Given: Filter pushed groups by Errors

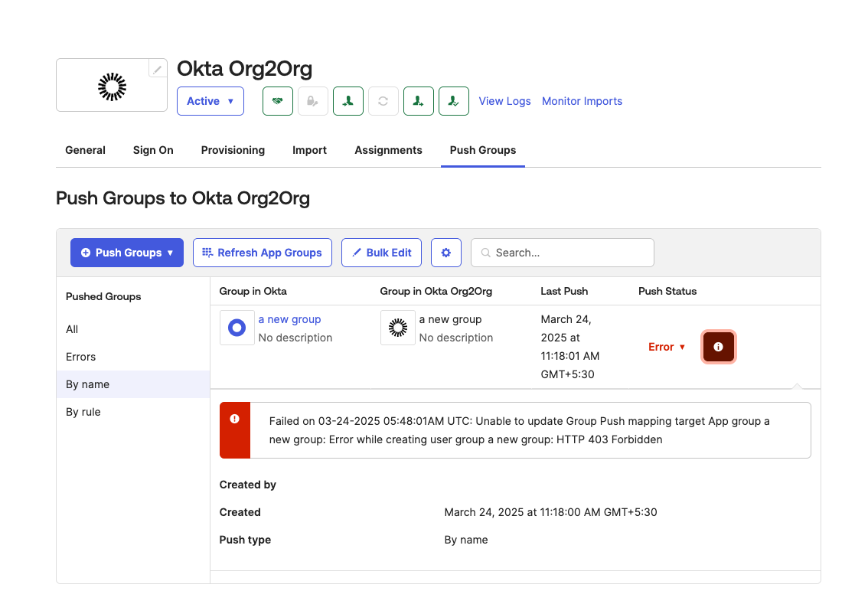Looking at the screenshot, I should [81, 357].
